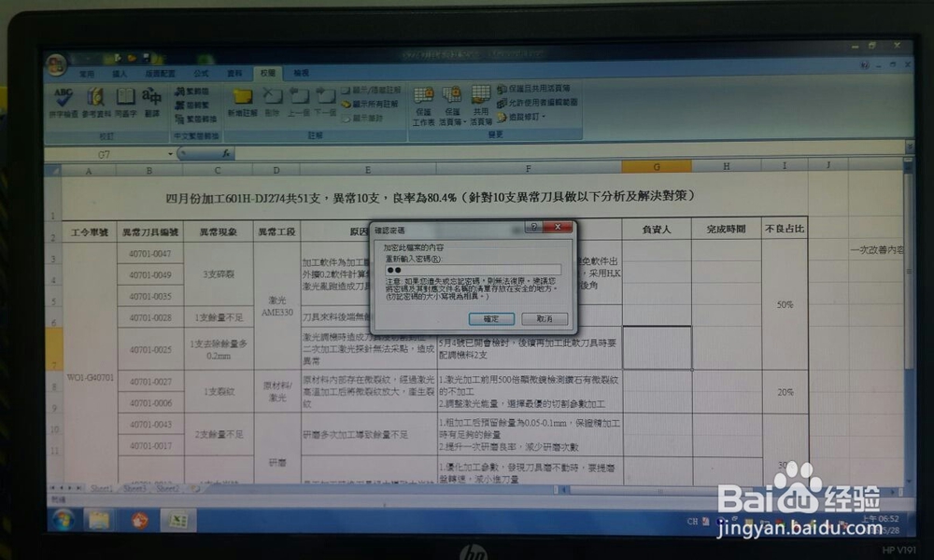Open the Name Box dropdown arrow

coord(170,154)
